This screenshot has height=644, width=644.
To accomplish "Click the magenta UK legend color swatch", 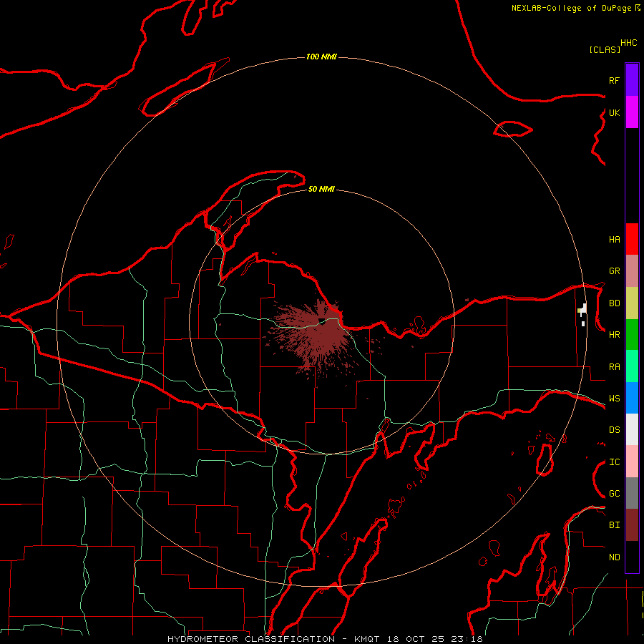I will 632,112.
